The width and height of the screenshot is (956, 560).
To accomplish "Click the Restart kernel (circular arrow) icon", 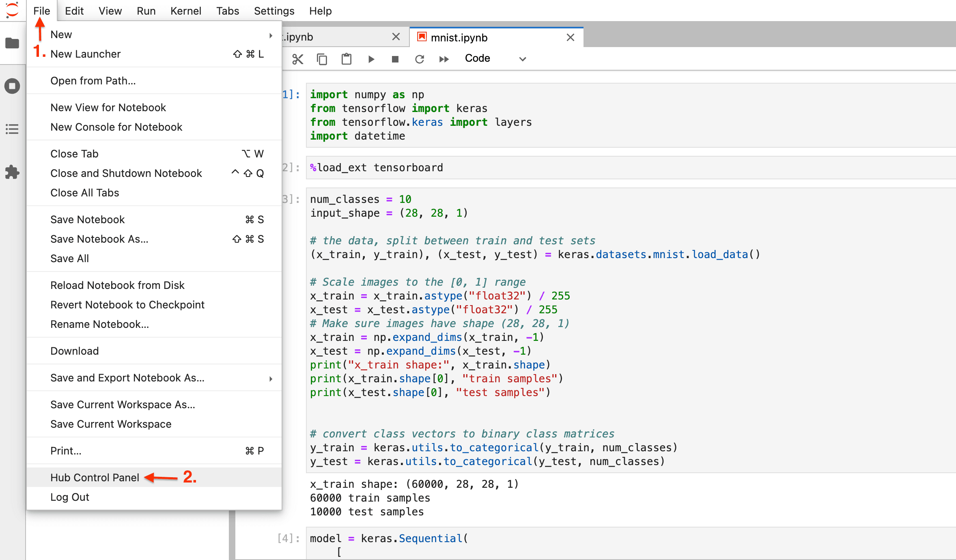I will point(420,59).
